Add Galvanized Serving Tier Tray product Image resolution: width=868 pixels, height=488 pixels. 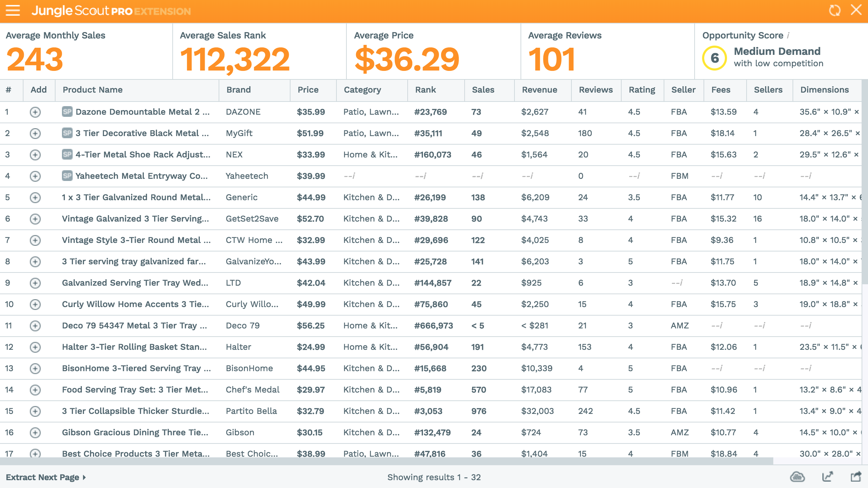pyautogui.click(x=35, y=283)
